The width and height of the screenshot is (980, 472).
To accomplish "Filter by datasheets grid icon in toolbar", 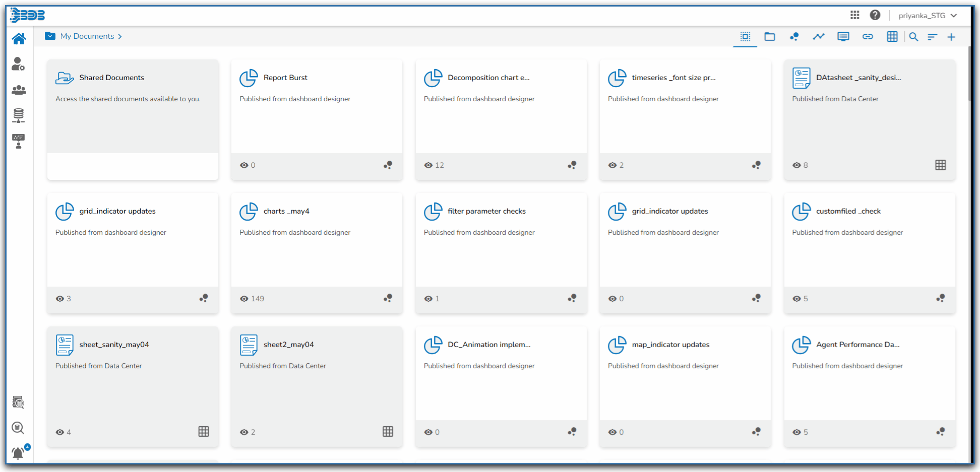I will click(x=892, y=36).
